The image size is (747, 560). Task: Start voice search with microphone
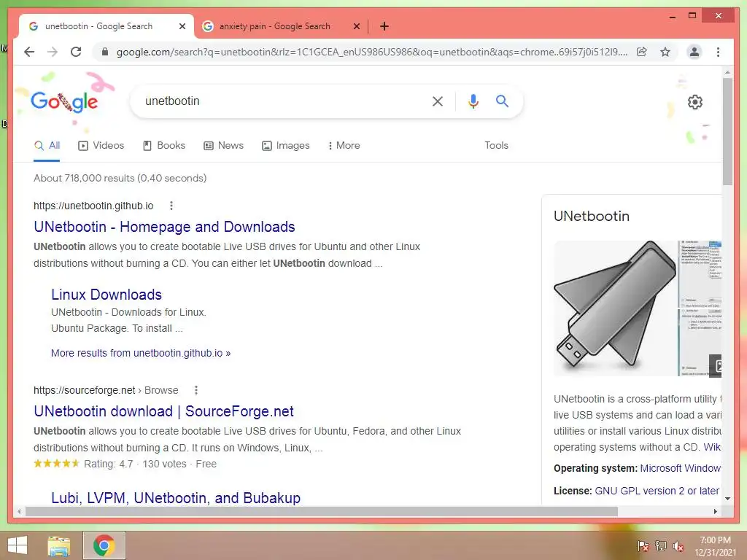pos(473,101)
